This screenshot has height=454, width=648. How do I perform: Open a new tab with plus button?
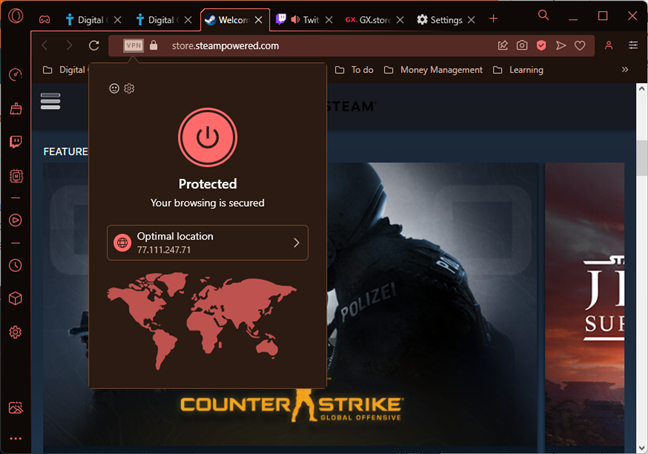[x=493, y=19]
